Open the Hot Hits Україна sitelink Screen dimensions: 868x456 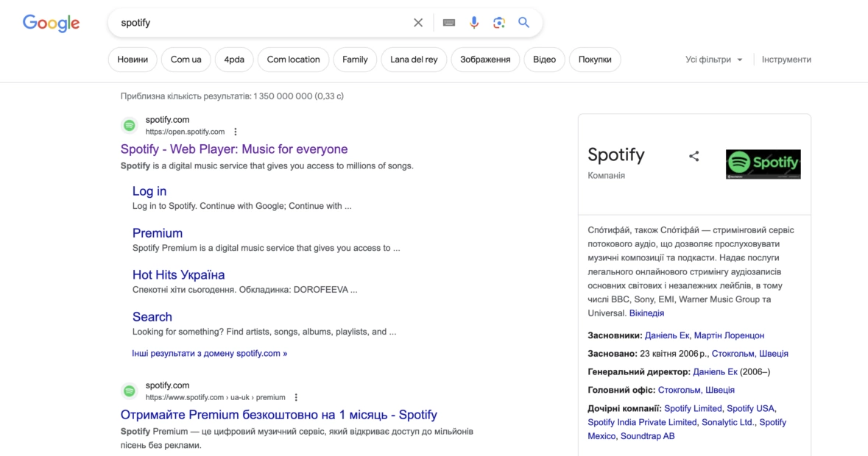[x=178, y=275]
